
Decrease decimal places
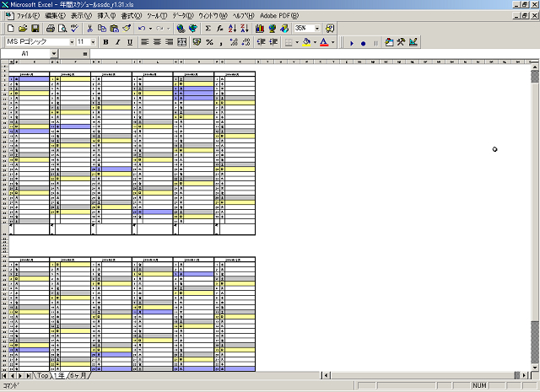[x=246, y=42]
